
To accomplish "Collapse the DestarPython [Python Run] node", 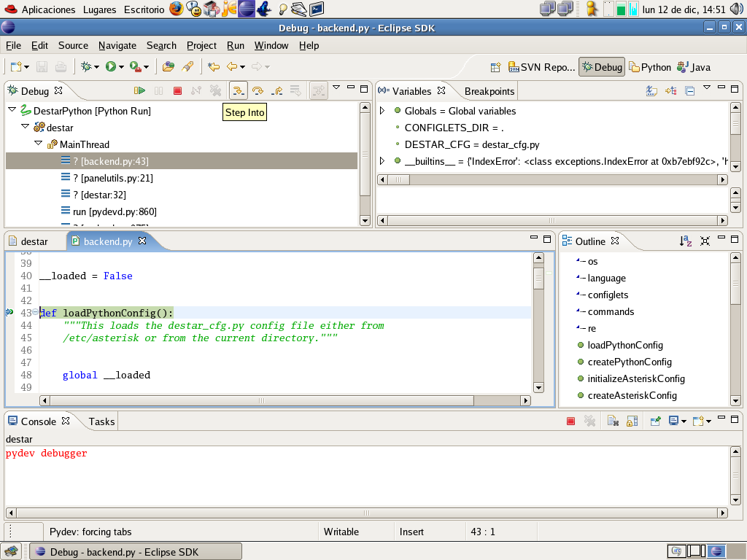I will [12, 110].
